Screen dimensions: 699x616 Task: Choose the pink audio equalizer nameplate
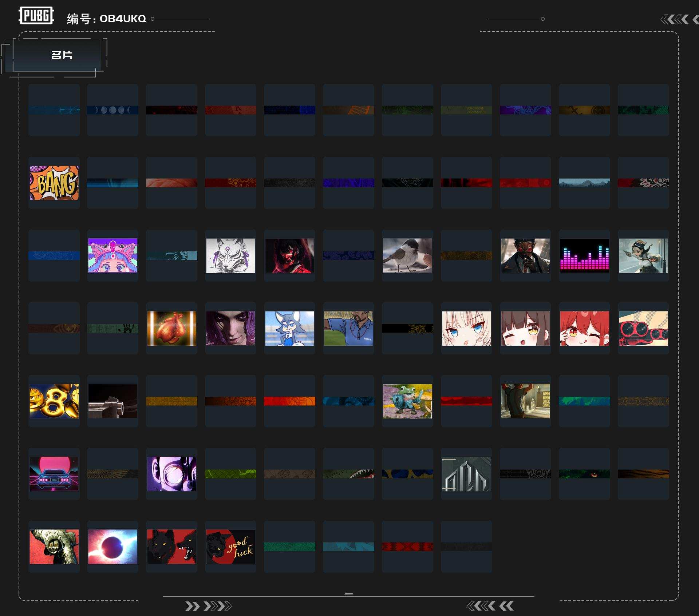584,255
